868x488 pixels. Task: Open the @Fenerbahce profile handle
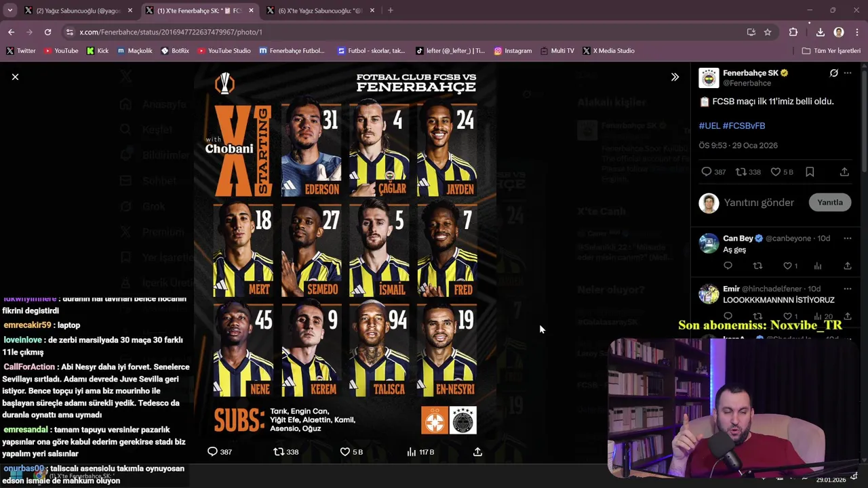click(x=747, y=83)
